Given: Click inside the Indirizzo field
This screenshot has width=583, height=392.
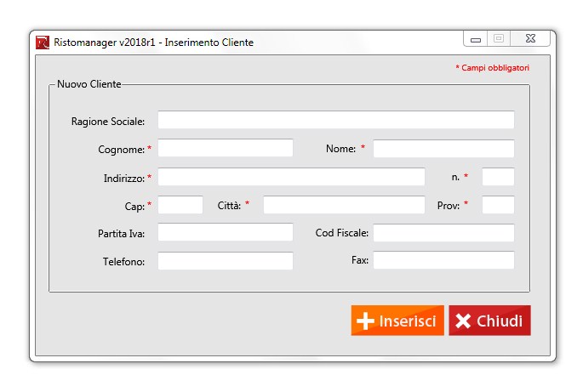Looking at the screenshot, I should click(291, 177).
